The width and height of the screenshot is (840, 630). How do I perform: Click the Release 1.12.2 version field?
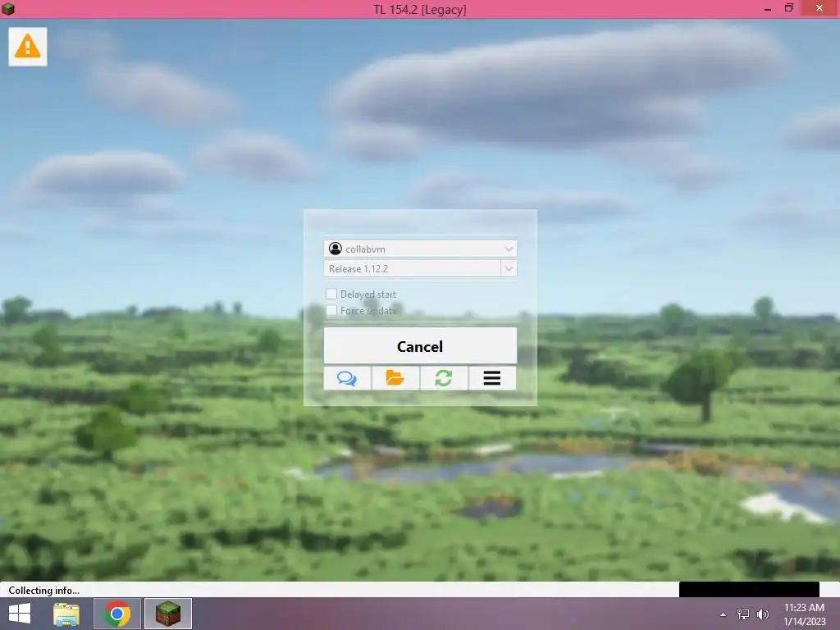click(x=413, y=268)
